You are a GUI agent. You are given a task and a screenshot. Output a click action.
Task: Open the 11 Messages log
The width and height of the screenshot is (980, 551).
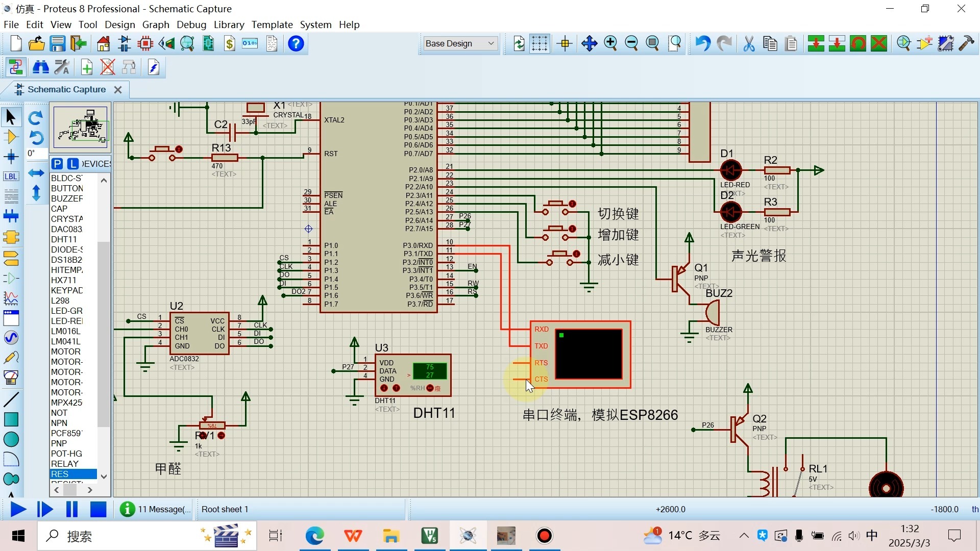coord(156,509)
